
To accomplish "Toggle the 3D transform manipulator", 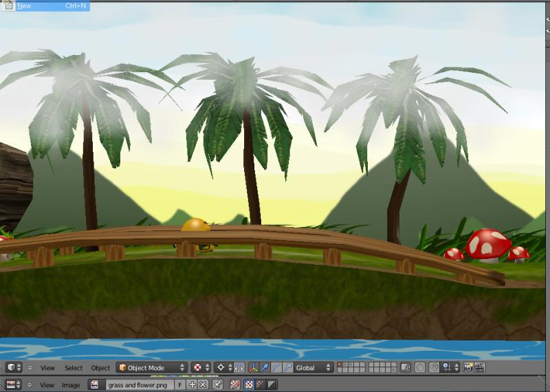I will tap(254, 368).
